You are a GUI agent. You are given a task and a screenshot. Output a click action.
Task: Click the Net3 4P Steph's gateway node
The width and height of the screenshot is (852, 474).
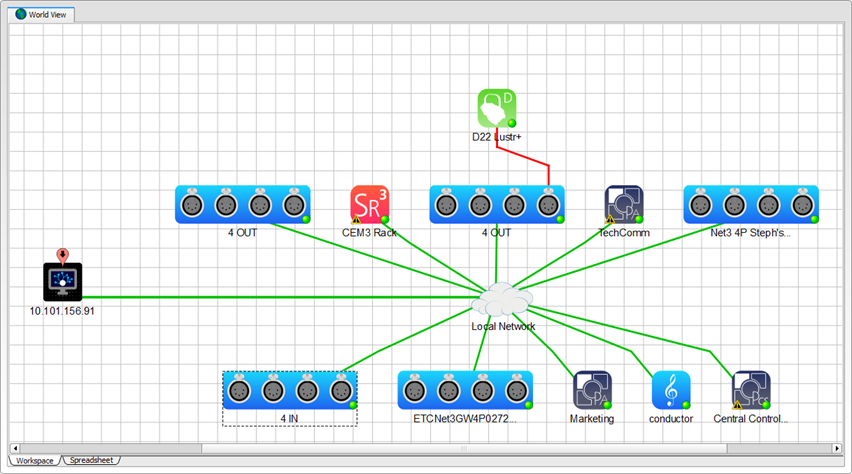tap(750, 204)
